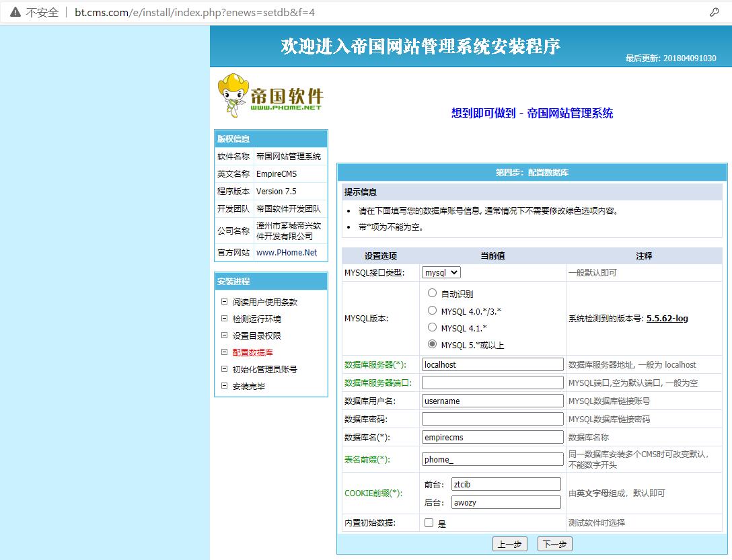This screenshot has width=732, height=560.
Task: Click 初始化管理员账号 in install progress
Action: (264, 369)
